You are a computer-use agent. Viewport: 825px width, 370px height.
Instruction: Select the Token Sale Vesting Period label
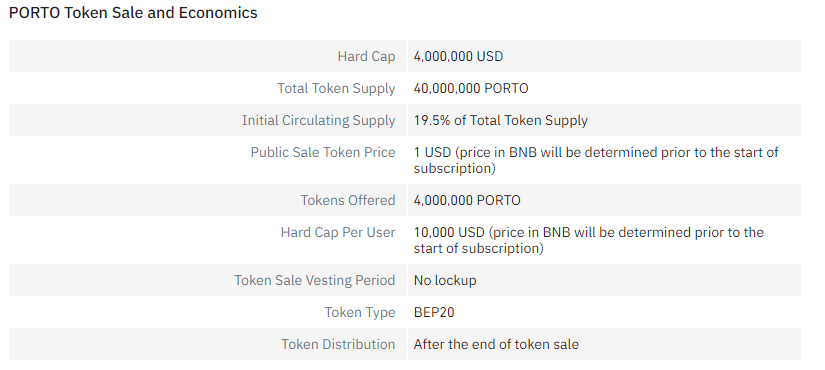(315, 281)
